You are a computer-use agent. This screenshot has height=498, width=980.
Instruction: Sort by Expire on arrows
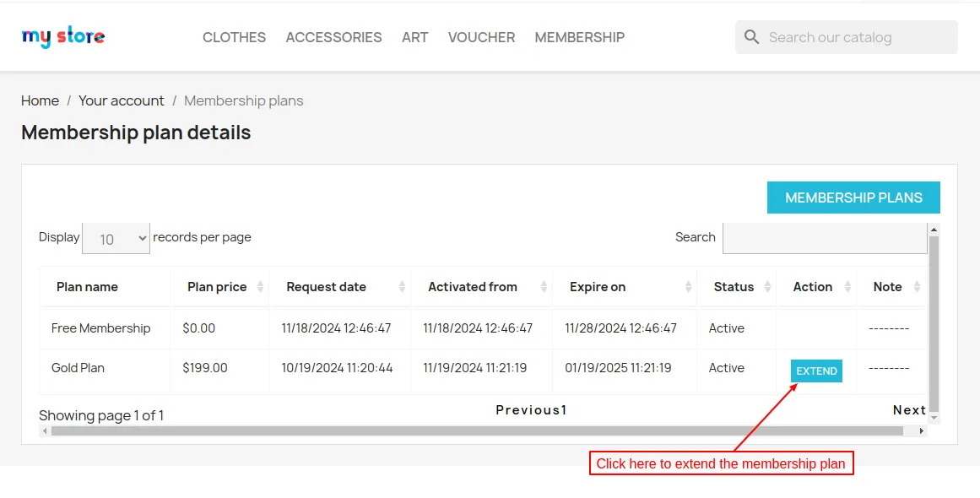(689, 287)
